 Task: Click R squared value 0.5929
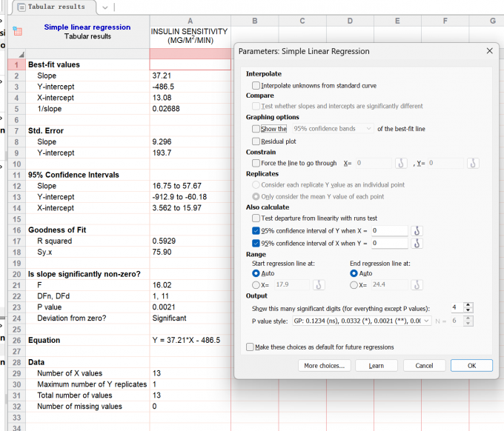(190, 241)
